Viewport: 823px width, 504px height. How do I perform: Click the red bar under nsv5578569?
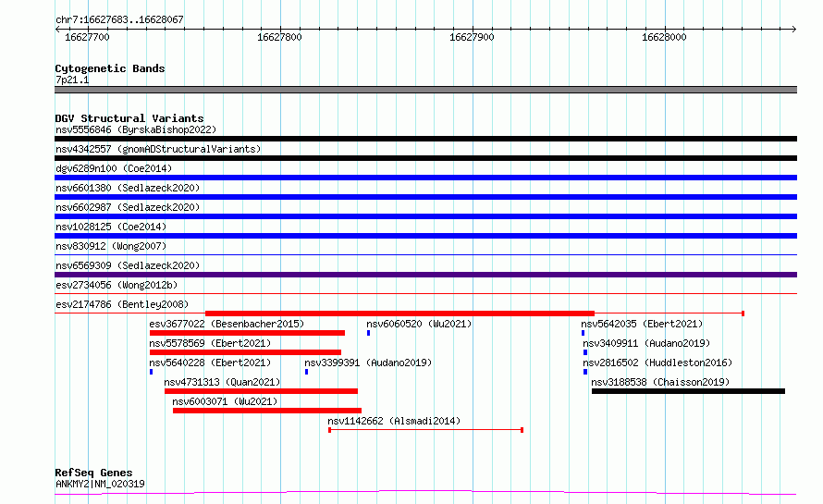coord(245,352)
